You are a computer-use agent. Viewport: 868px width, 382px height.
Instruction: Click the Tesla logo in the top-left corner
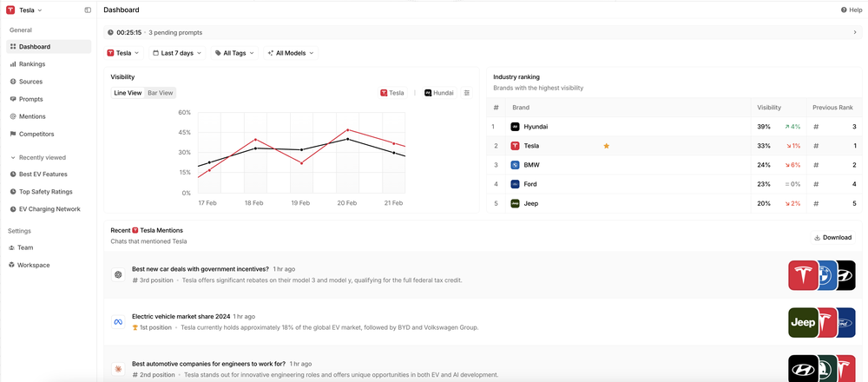(10, 10)
